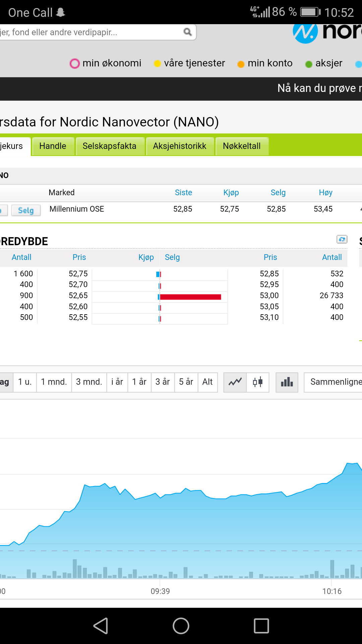
Task: Refresh the order depth with reload icon
Action: (342, 239)
